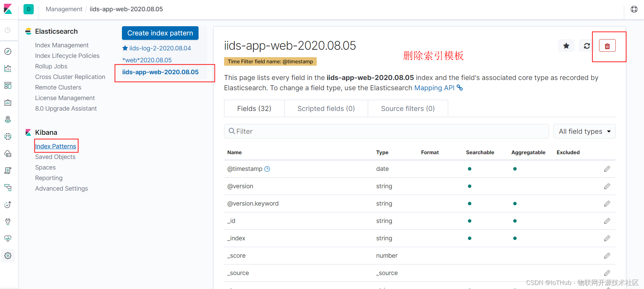The width and height of the screenshot is (644, 289).
Task: Open Infrastructure icon in side nav
Action: point(8,154)
